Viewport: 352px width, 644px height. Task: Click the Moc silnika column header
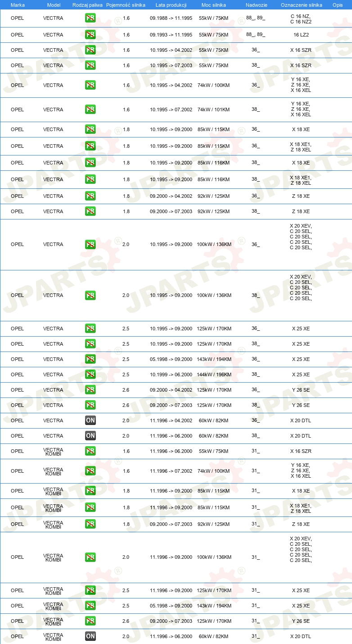[x=214, y=5]
